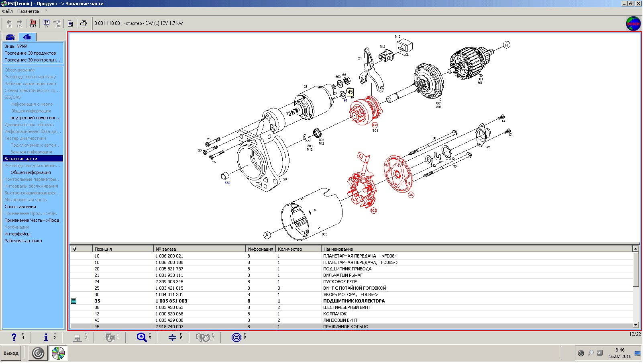Click the CD disc icon button

point(58,354)
